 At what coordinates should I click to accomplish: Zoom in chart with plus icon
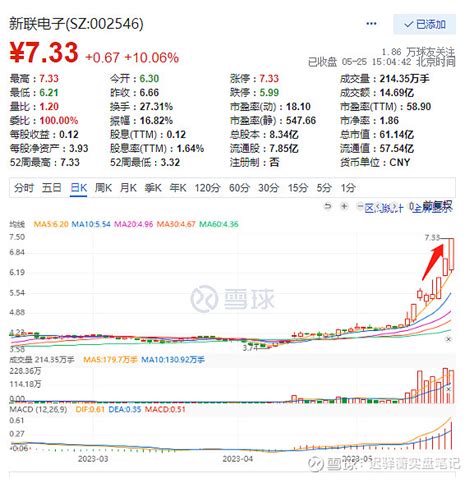pos(344,207)
